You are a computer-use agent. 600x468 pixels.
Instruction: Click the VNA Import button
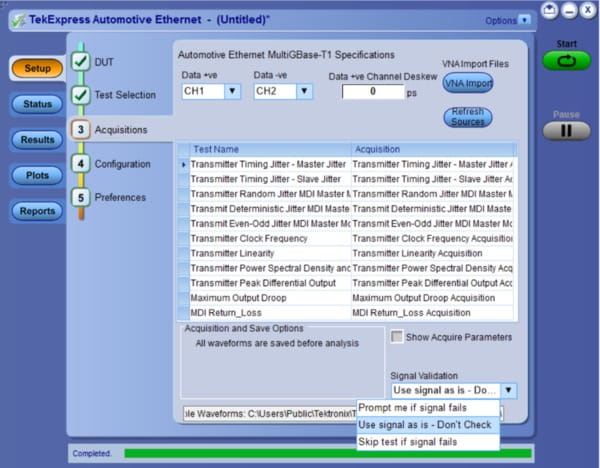(x=468, y=83)
